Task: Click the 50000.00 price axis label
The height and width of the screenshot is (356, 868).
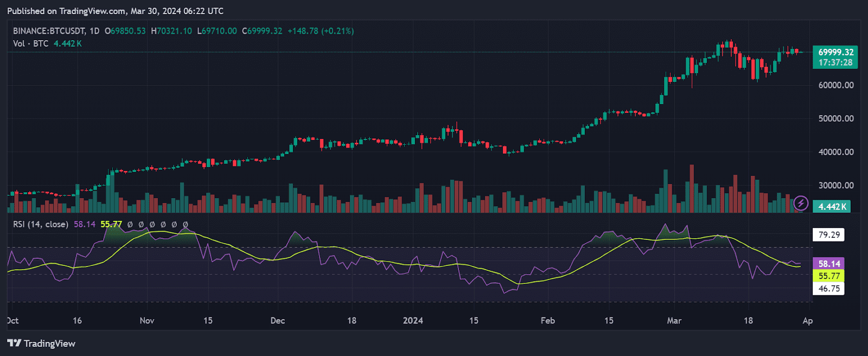Action: [x=836, y=118]
